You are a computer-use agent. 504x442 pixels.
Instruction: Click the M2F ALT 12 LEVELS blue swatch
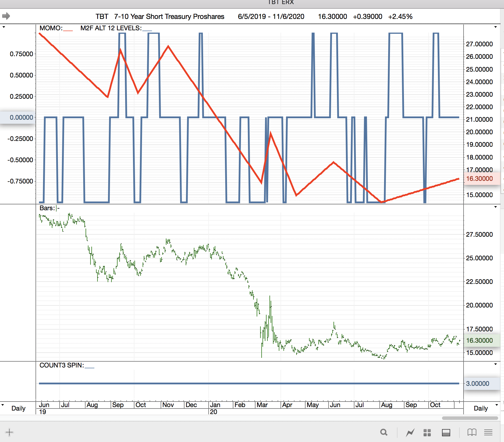147,30
